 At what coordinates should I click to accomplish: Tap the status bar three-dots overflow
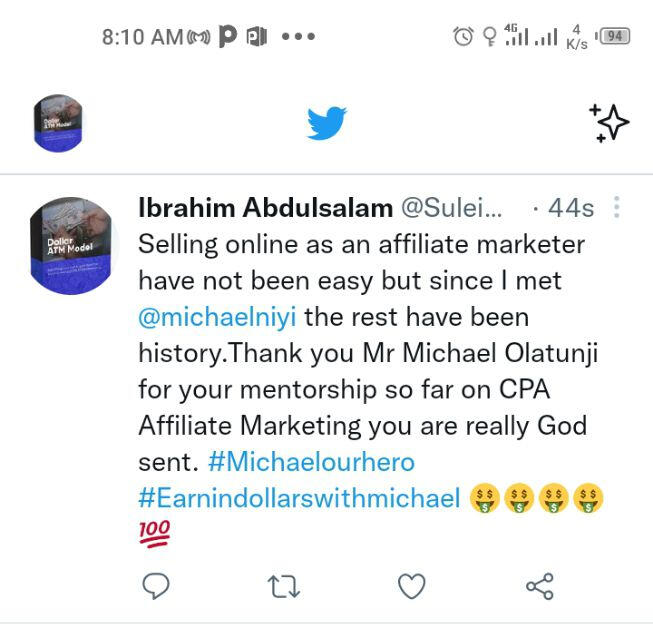pos(298,37)
